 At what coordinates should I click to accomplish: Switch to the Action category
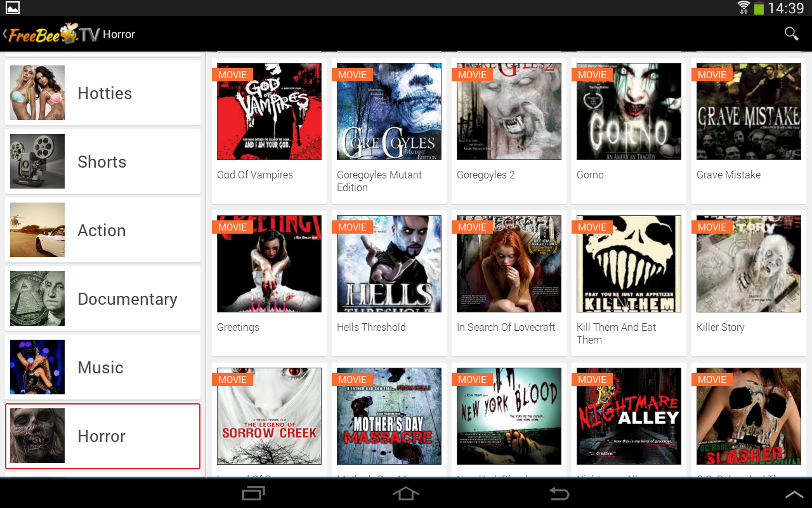pos(102,230)
